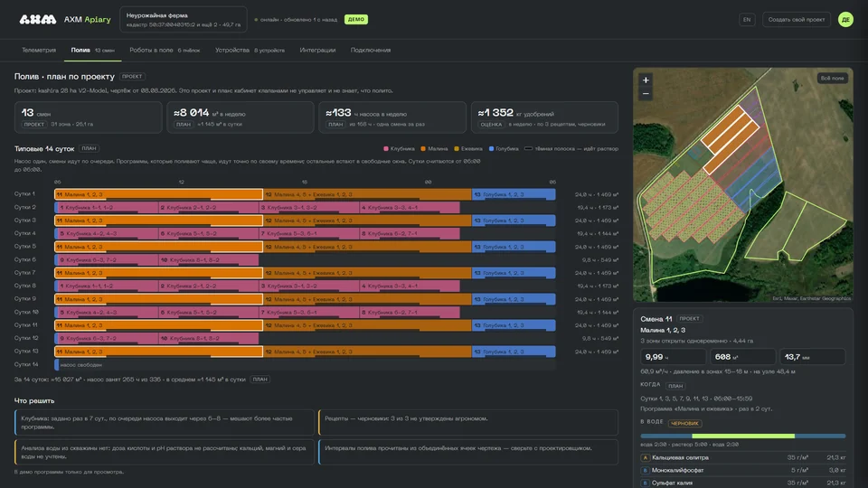Click the 13 смен summary card
Screen dimensions: 868x488
tap(88, 117)
